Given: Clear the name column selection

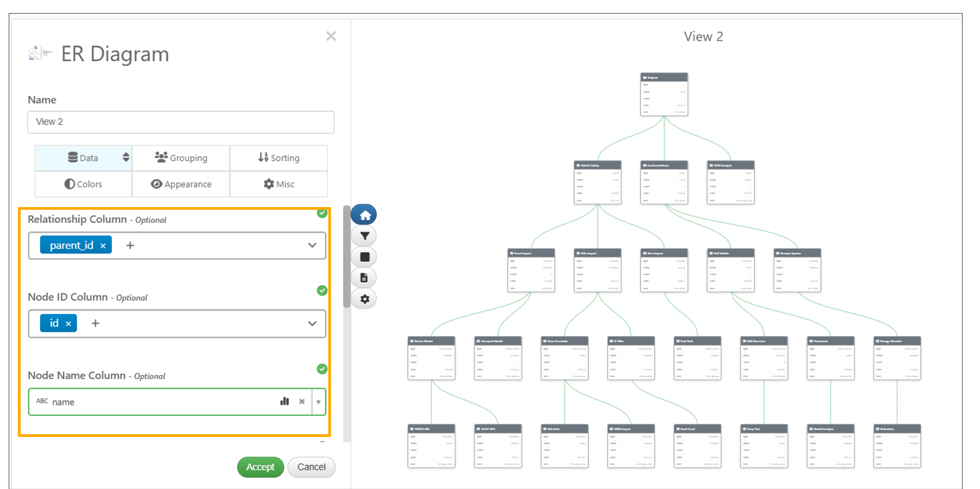Looking at the screenshot, I should click(x=302, y=402).
